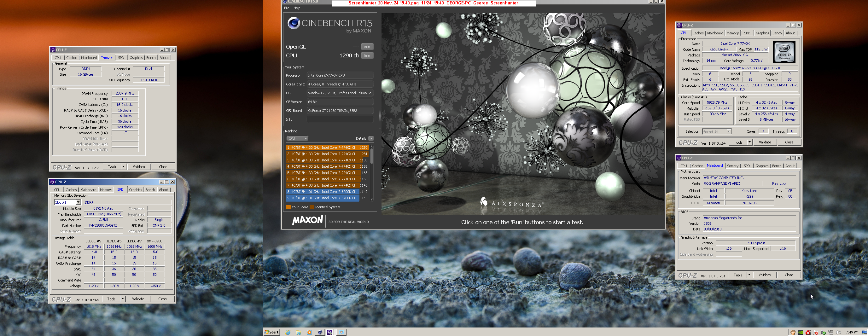
Task: Click the DRAM Frequency 2007.9 MHz value
Action: [x=125, y=93]
